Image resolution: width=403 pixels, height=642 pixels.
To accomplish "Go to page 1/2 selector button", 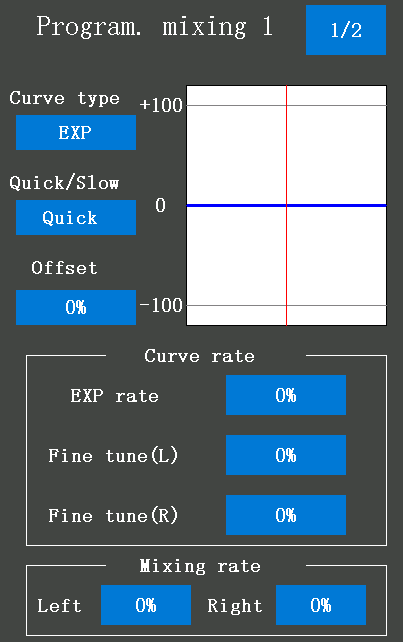I will coord(346,30).
